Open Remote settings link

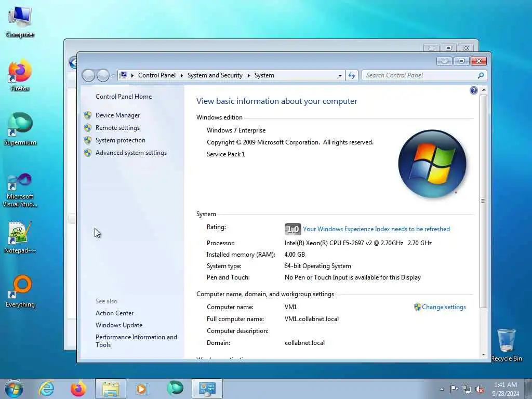coord(117,128)
